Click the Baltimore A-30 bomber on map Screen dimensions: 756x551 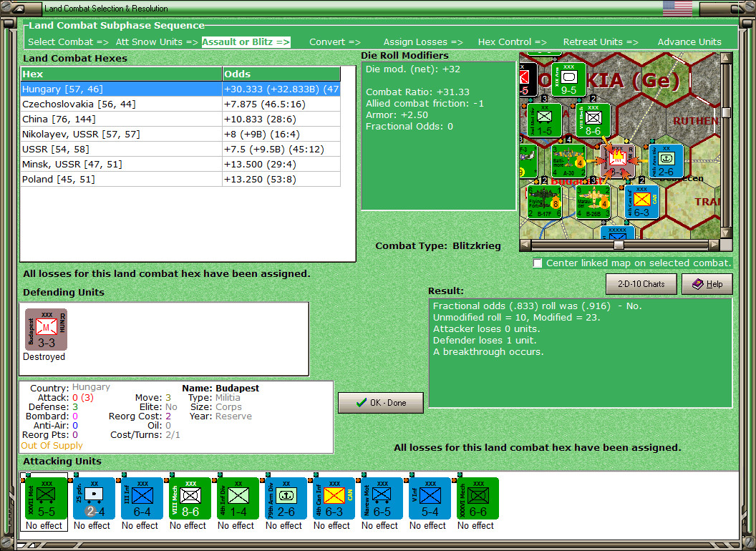pyautogui.click(x=569, y=161)
